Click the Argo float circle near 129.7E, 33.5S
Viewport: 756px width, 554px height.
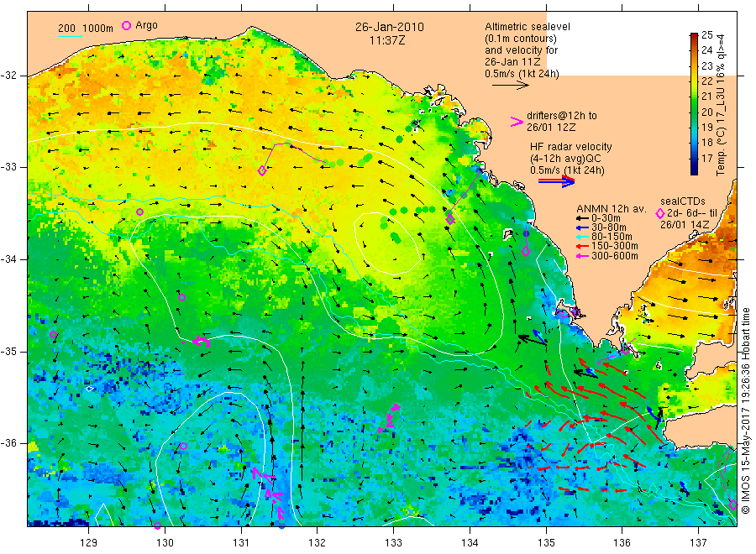[139, 212]
